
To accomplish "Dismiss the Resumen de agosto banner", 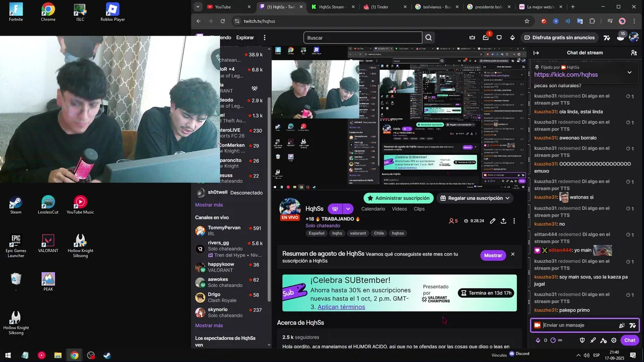I will (x=513, y=254).
